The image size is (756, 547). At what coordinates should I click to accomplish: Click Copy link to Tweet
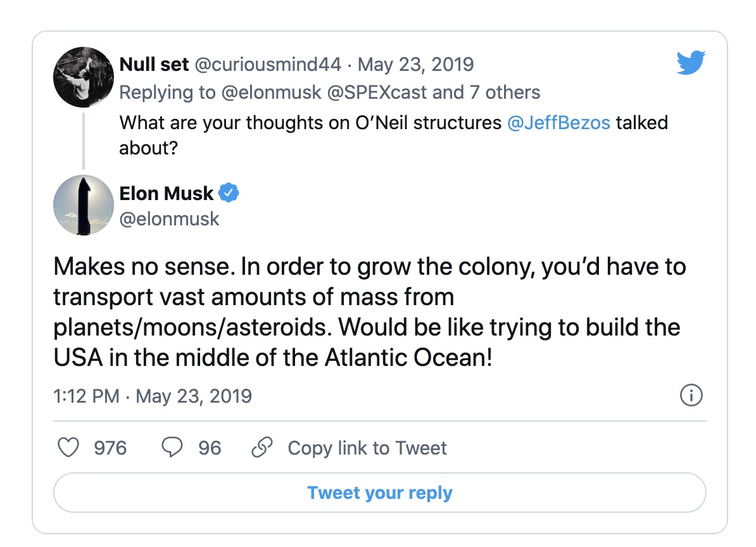pyautogui.click(x=367, y=448)
